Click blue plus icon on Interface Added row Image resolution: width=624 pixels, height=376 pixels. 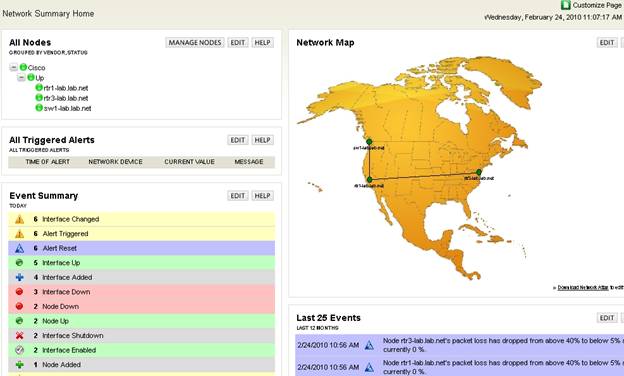[19, 277]
